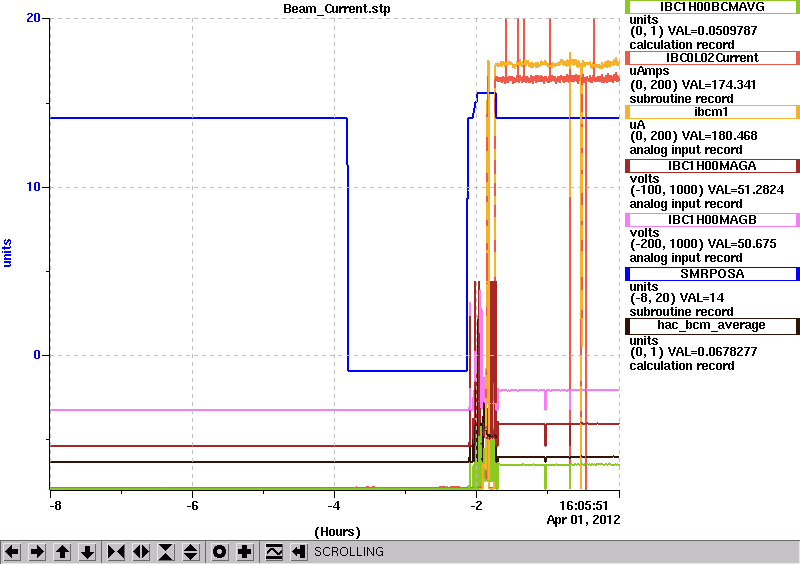Click the x-axis tick label -8
800x564 pixels.
click(55, 506)
